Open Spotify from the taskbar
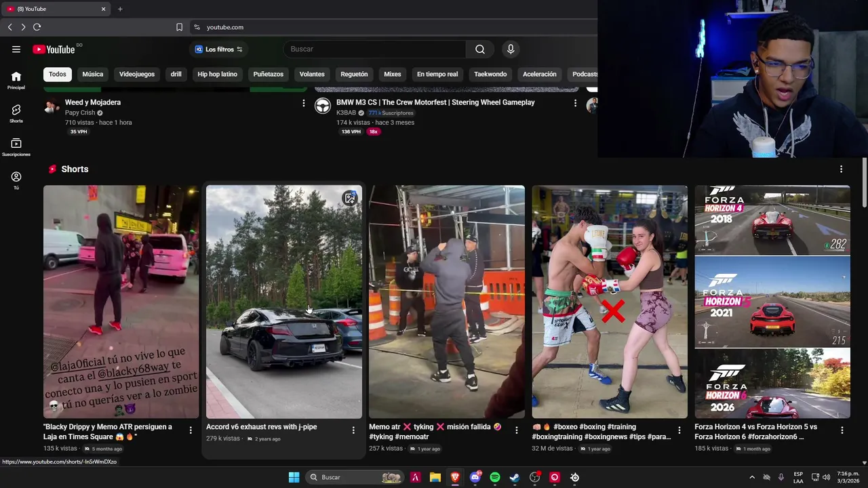The height and width of the screenshot is (488, 868). coord(495,477)
